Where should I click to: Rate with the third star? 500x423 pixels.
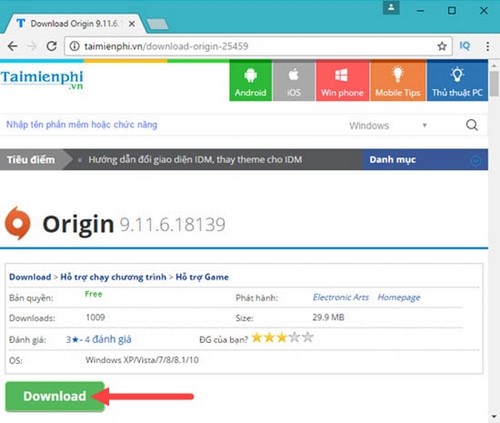[282, 338]
